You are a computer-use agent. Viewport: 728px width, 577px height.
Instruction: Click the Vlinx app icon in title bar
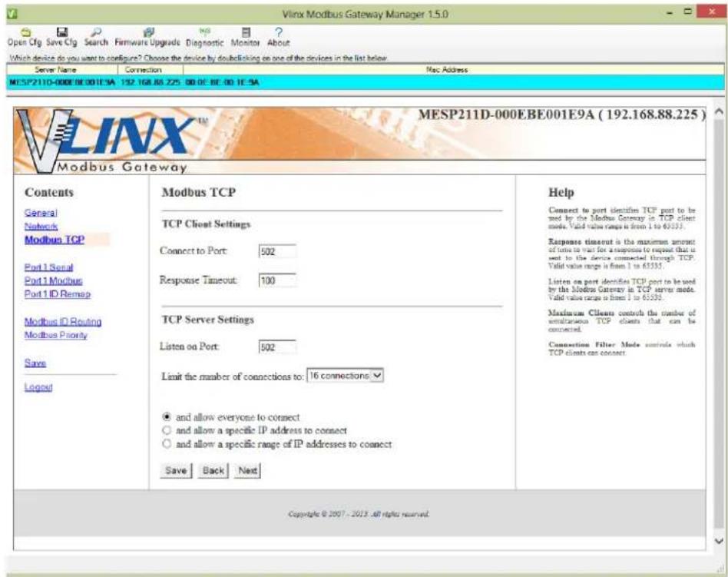(12, 14)
